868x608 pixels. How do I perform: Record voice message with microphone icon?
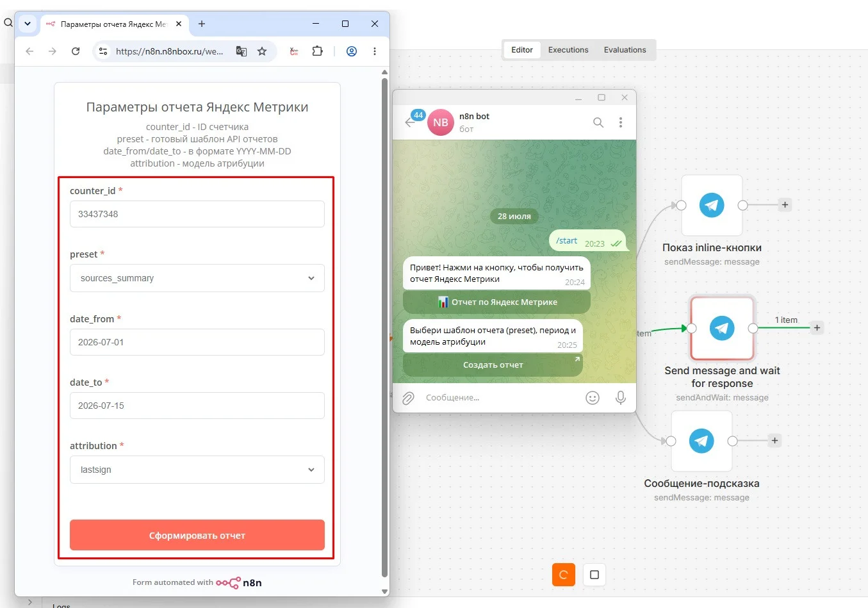(x=621, y=398)
